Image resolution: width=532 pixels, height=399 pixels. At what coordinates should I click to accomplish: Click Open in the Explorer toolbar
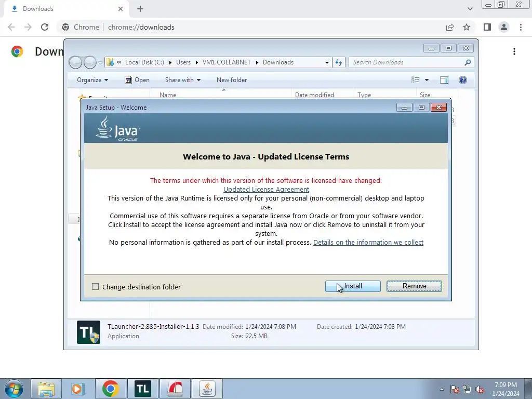click(x=137, y=80)
